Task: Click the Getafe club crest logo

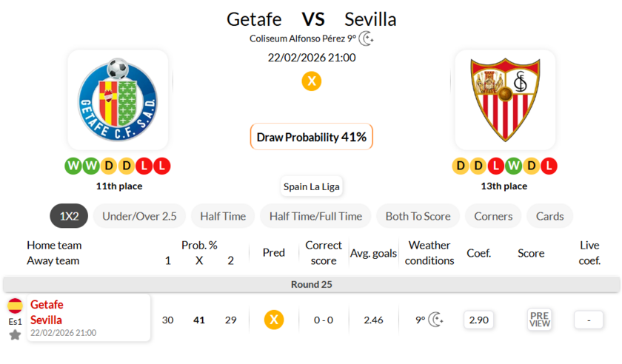Action: [x=118, y=100]
